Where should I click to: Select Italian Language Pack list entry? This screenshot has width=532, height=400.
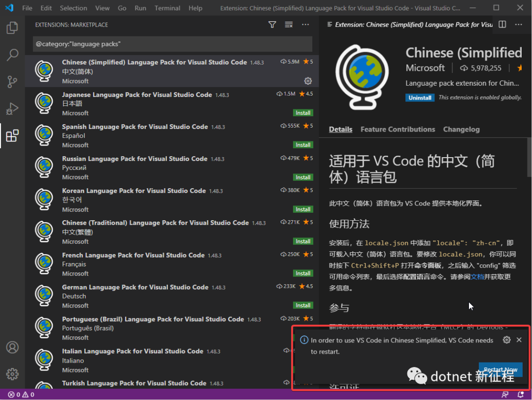pos(172,360)
